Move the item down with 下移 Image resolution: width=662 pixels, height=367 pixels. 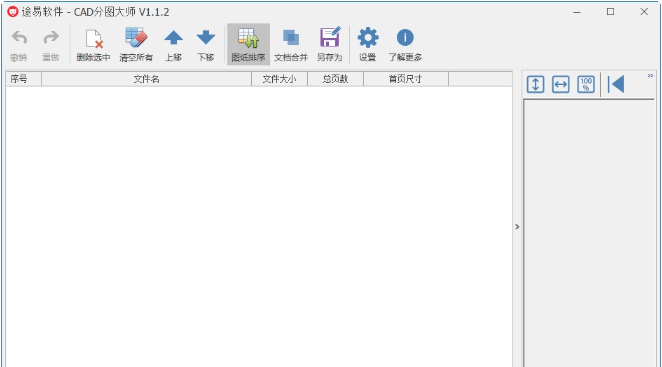206,44
